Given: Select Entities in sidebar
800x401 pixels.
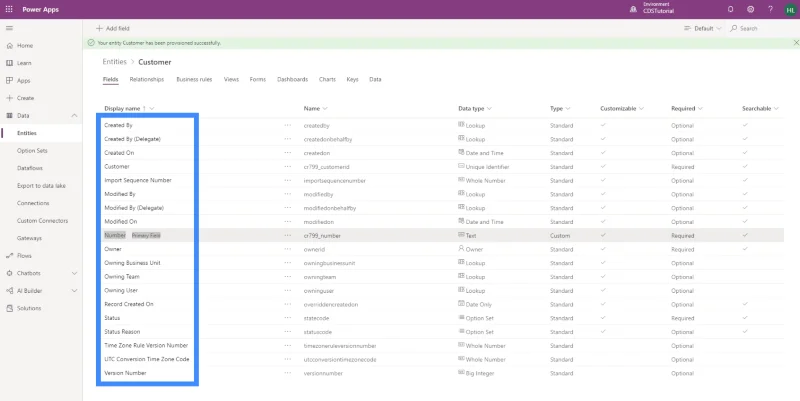Looking at the screenshot, I should [41, 133].
